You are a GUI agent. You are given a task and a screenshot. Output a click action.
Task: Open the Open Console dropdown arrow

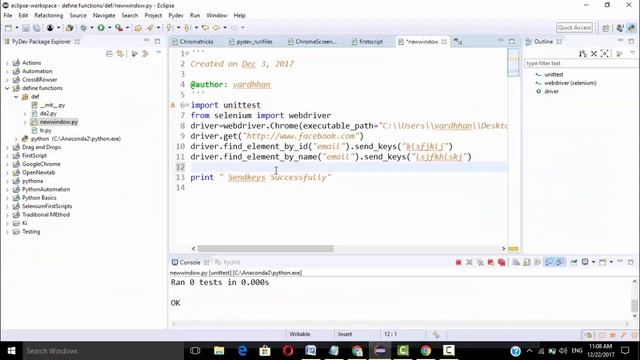point(611,262)
